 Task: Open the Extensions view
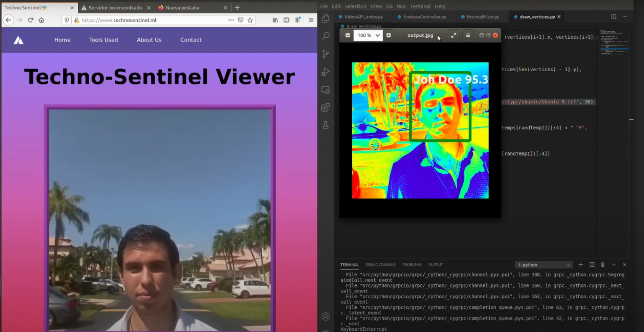point(326,107)
